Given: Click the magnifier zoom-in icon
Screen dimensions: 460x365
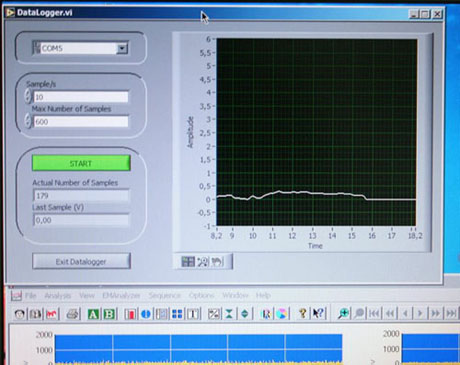Looking at the screenshot, I should pyautogui.click(x=343, y=314).
